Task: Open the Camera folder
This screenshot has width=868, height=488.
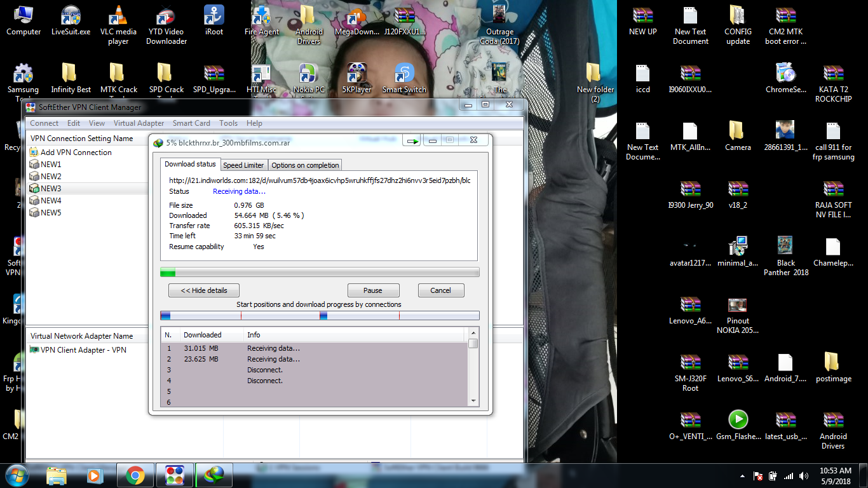Action: coord(738,137)
